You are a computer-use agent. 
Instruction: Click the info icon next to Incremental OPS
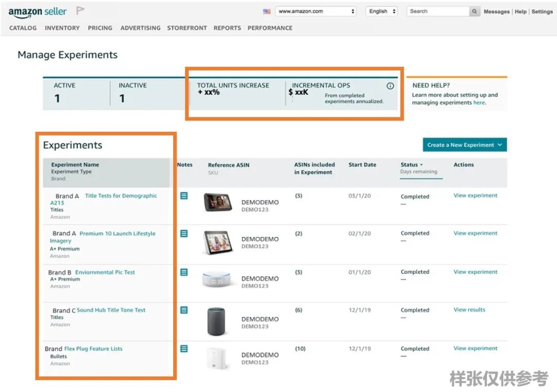(390, 86)
